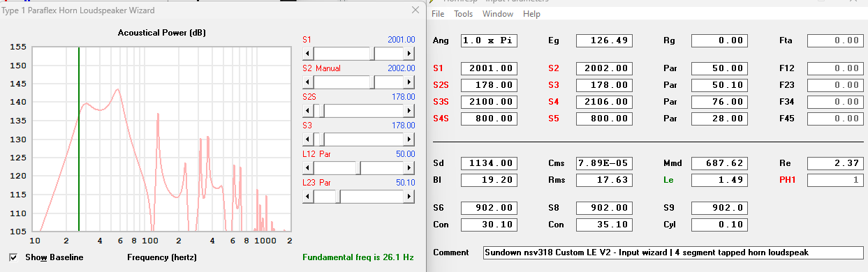Click the S4S field showing 800.00

[489, 119]
